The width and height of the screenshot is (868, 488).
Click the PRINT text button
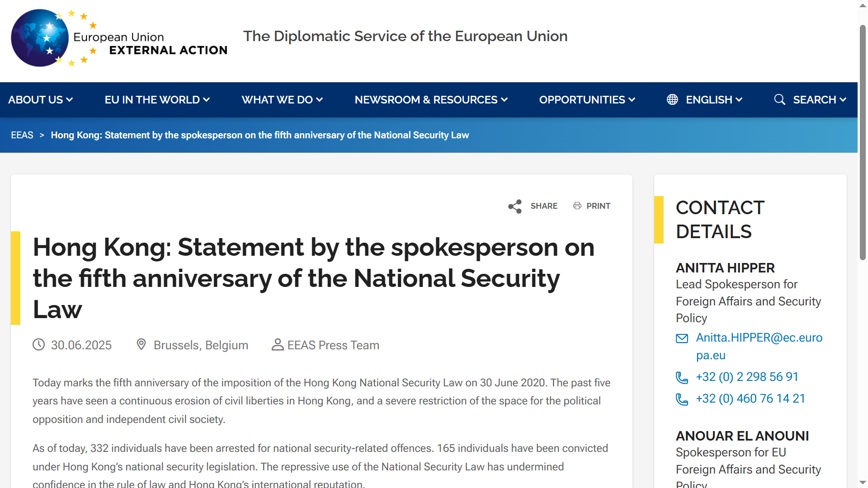point(599,206)
